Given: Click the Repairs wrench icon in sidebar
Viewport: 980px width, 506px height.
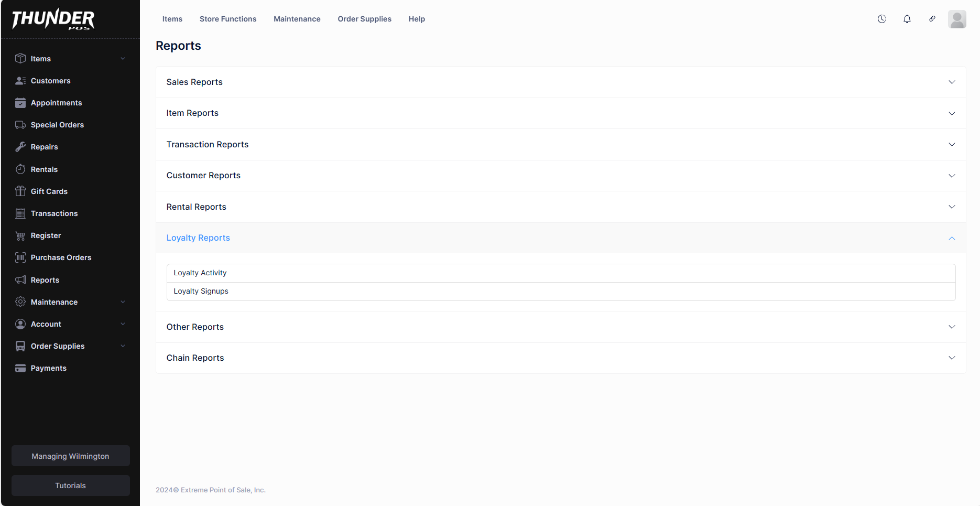Looking at the screenshot, I should (x=20, y=147).
